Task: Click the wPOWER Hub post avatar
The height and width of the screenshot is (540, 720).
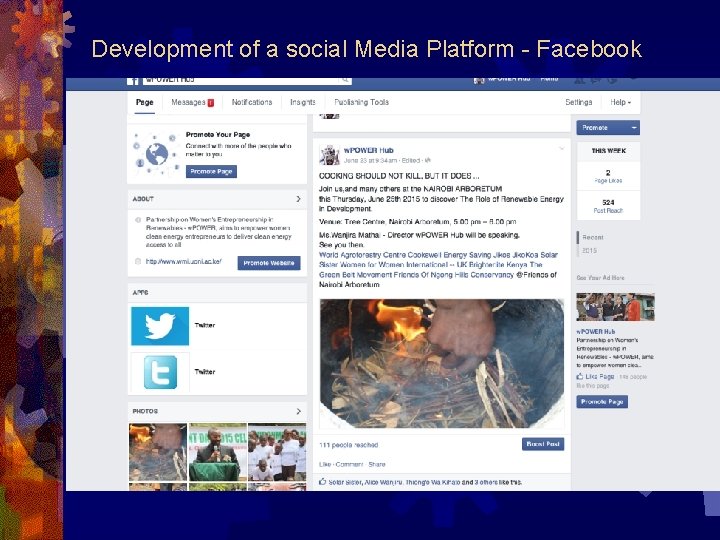Action: (330, 155)
